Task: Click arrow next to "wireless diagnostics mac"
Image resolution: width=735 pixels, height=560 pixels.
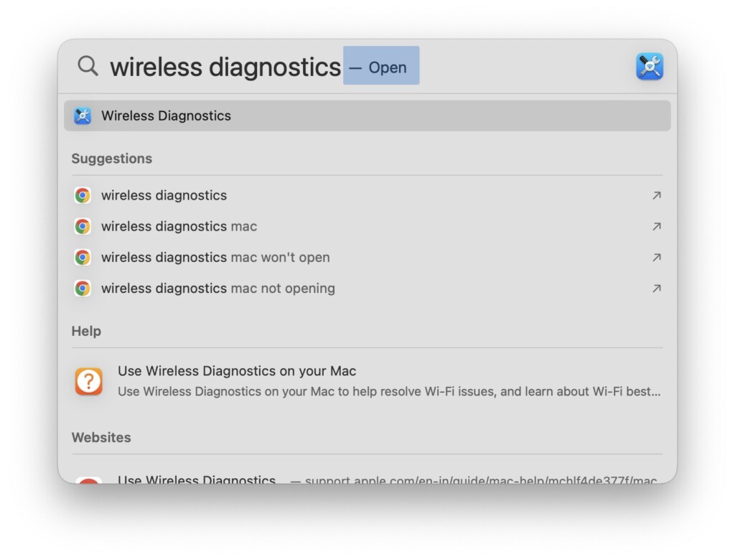Action: (656, 226)
